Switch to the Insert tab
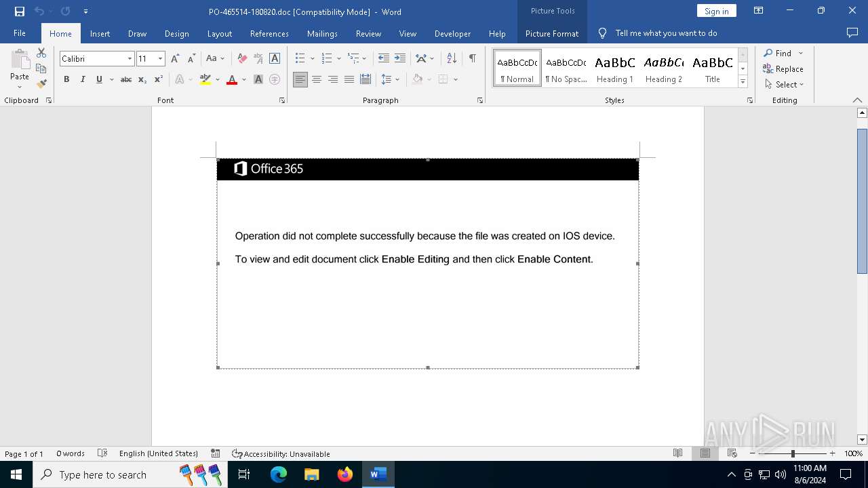This screenshot has height=488, width=868. [x=100, y=33]
